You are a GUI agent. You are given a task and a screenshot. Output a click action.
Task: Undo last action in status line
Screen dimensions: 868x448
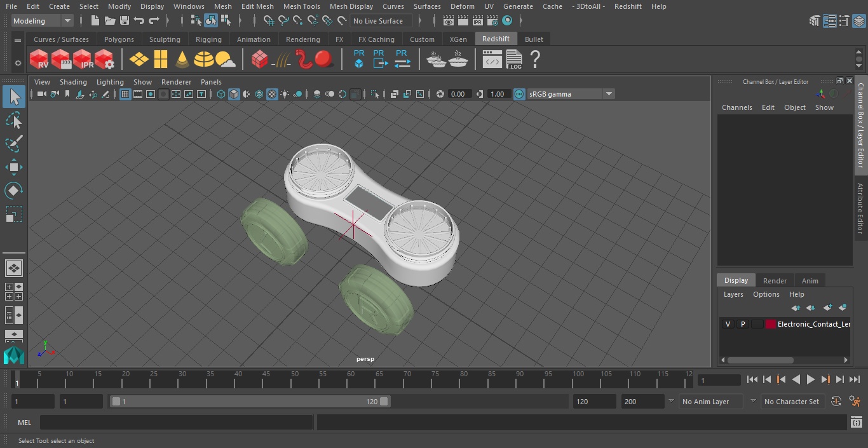point(139,21)
